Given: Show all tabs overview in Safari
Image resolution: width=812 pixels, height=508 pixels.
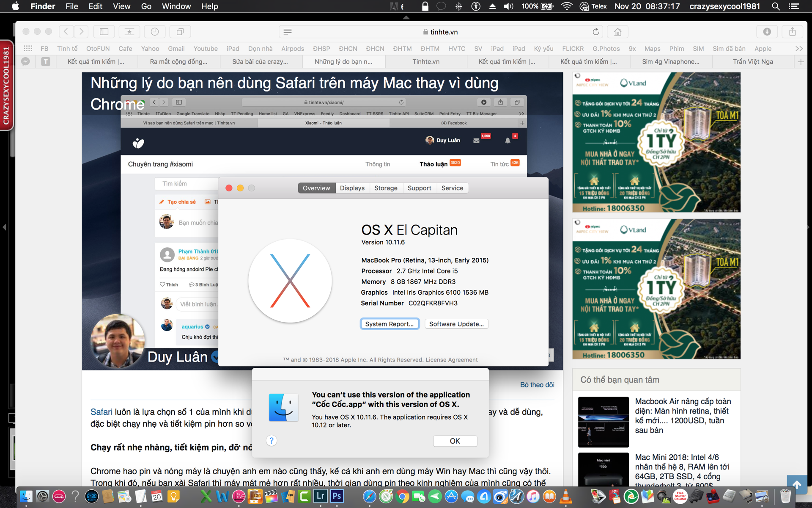Looking at the screenshot, I should point(180,32).
